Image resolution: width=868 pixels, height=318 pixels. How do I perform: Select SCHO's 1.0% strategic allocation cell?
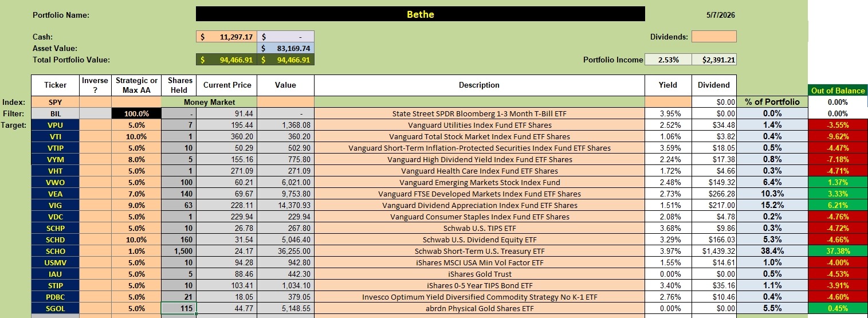pyautogui.click(x=136, y=251)
